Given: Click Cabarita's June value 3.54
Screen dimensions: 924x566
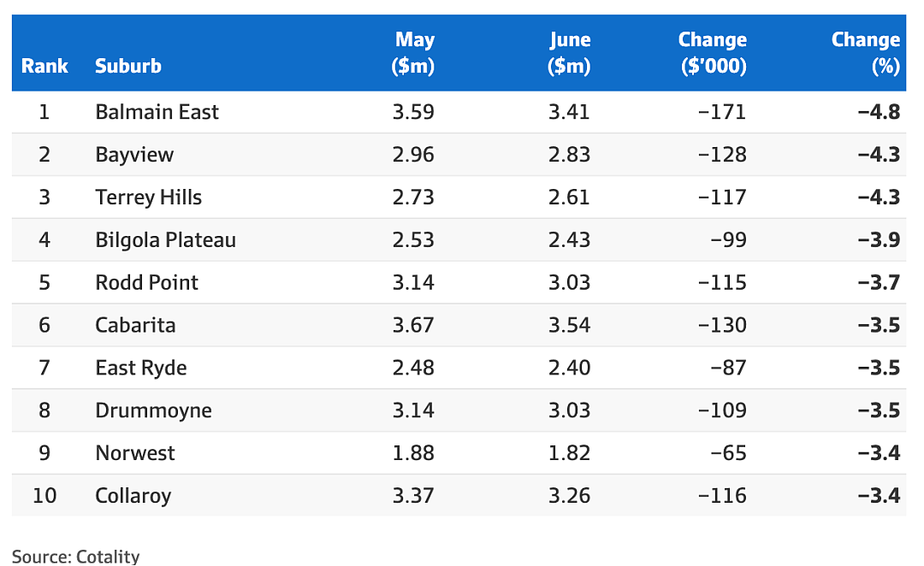Looking at the screenshot, I should tap(569, 325).
